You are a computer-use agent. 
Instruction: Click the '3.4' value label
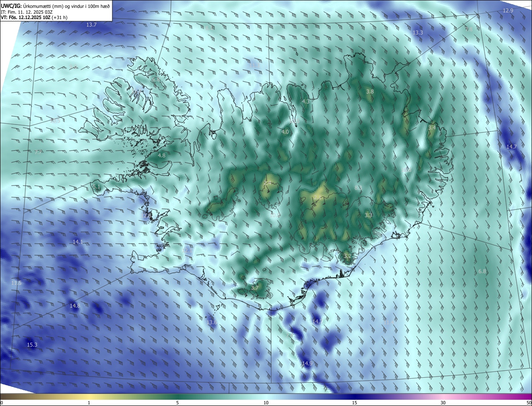pyautogui.click(x=432, y=128)
